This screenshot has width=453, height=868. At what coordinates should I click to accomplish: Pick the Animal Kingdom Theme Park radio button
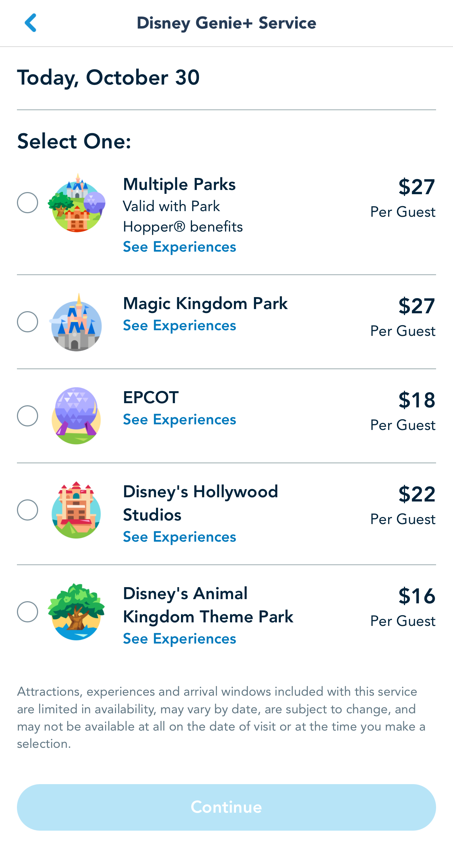point(28,612)
